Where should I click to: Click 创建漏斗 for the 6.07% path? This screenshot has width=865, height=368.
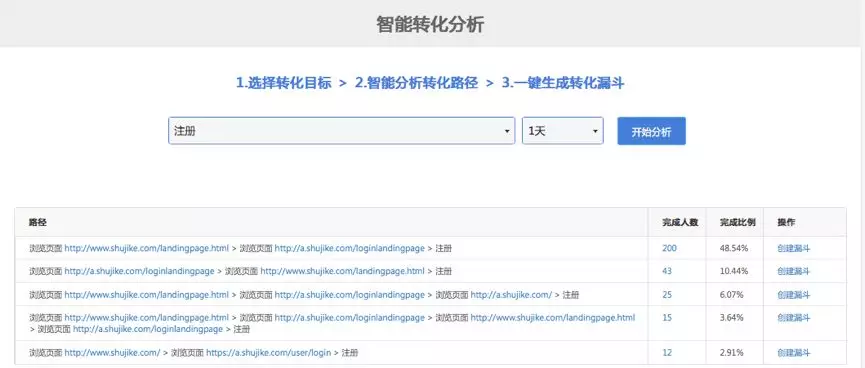(794, 295)
